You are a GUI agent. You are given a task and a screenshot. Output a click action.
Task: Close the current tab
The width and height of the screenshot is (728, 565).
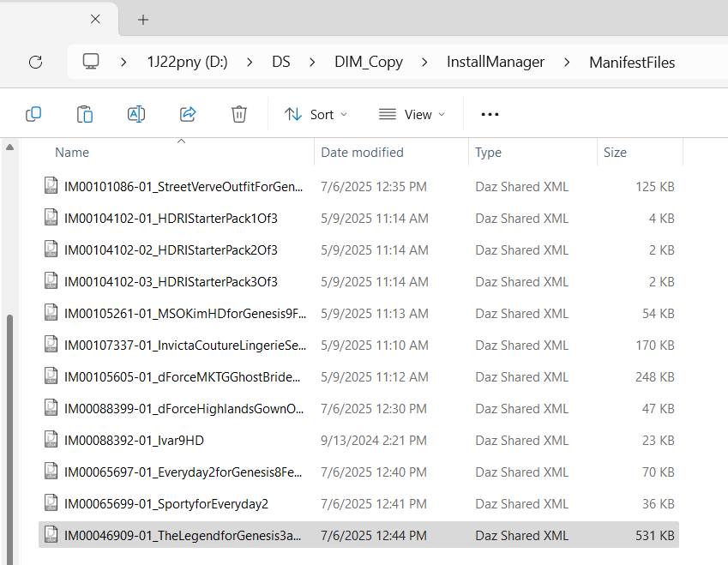[95, 19]
